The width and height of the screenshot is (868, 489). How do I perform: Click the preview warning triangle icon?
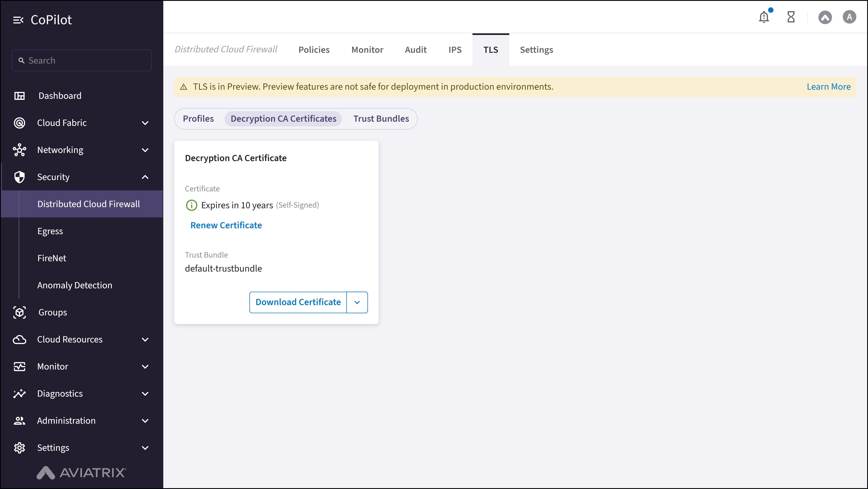point(184,87)
